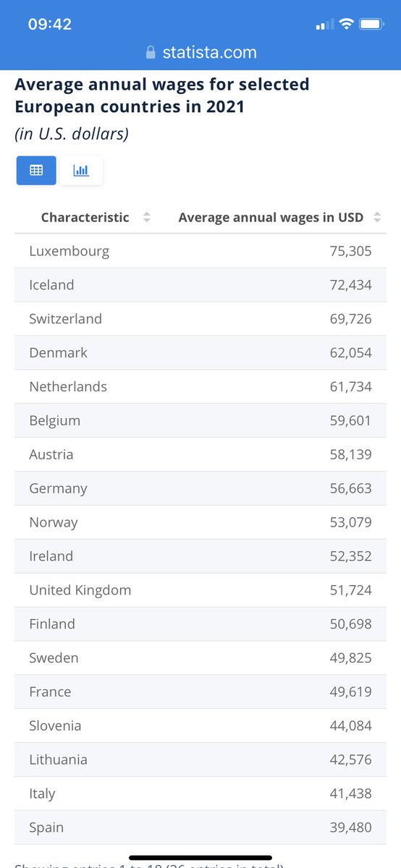Tap the battery status icon

[x=371, y=25]
